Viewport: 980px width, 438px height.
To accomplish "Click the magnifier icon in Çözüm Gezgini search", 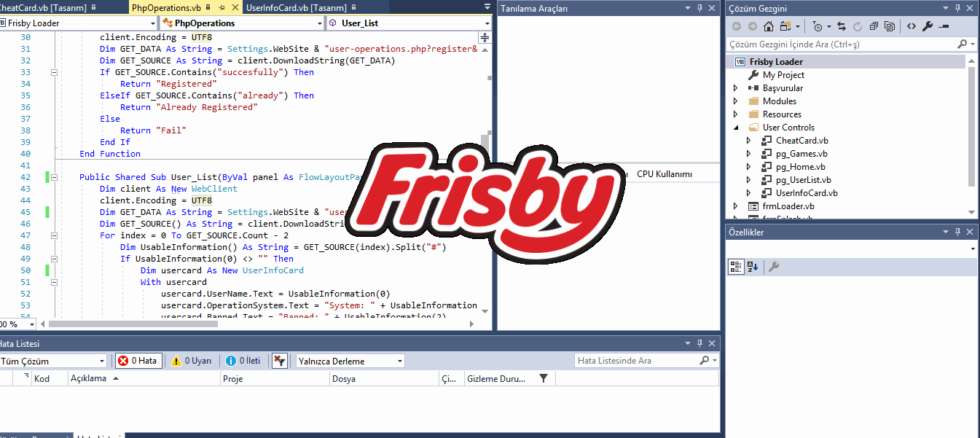I will [x=963, y=44].
